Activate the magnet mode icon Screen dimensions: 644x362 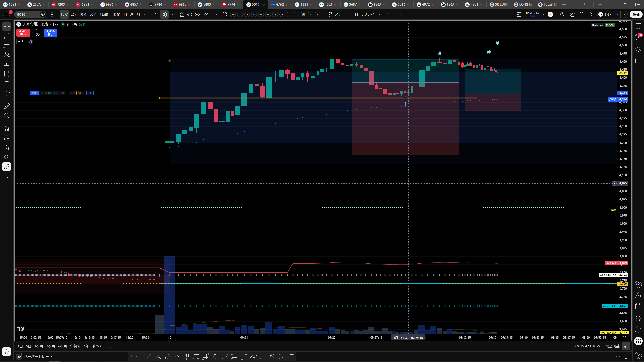click(7, 128)
